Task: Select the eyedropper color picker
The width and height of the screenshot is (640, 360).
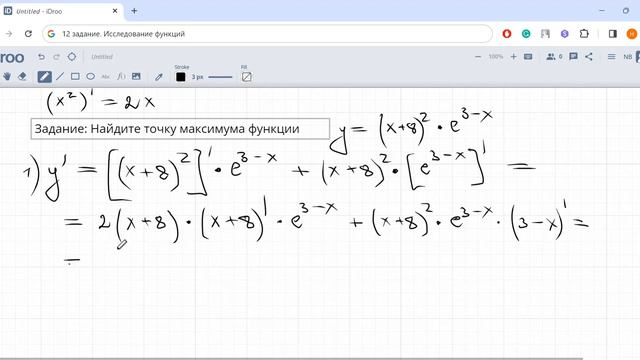Action: pyautogui.click(x=159, y=77)
